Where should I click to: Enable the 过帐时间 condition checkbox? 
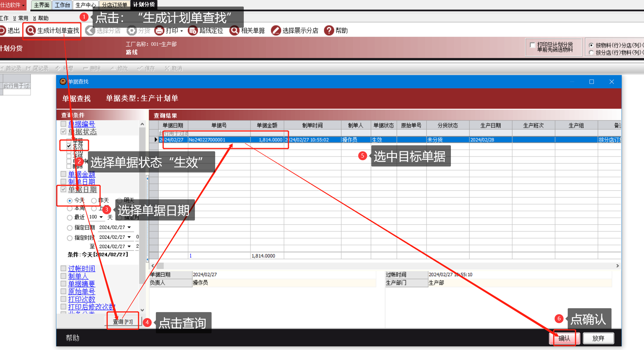(x=63, y=268)
